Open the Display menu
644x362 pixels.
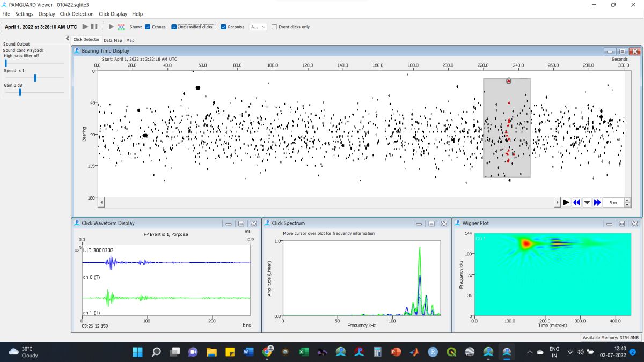[x=47, y=14]
